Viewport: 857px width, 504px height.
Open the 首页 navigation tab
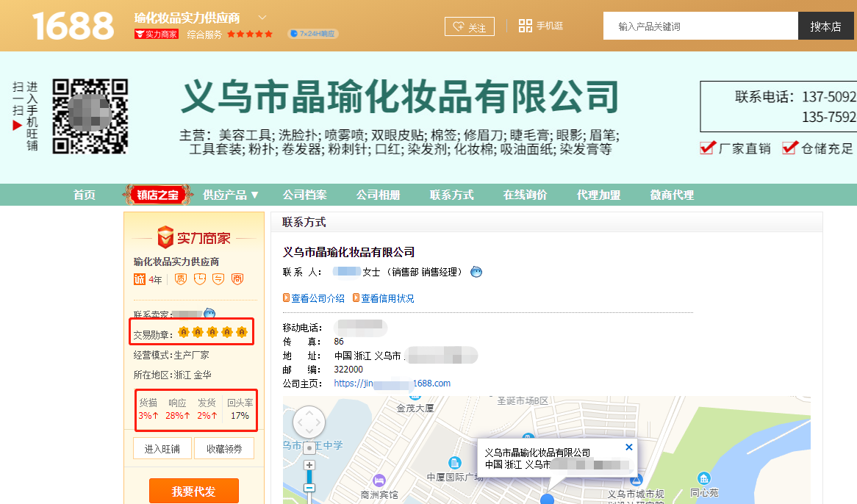point(85,195)
